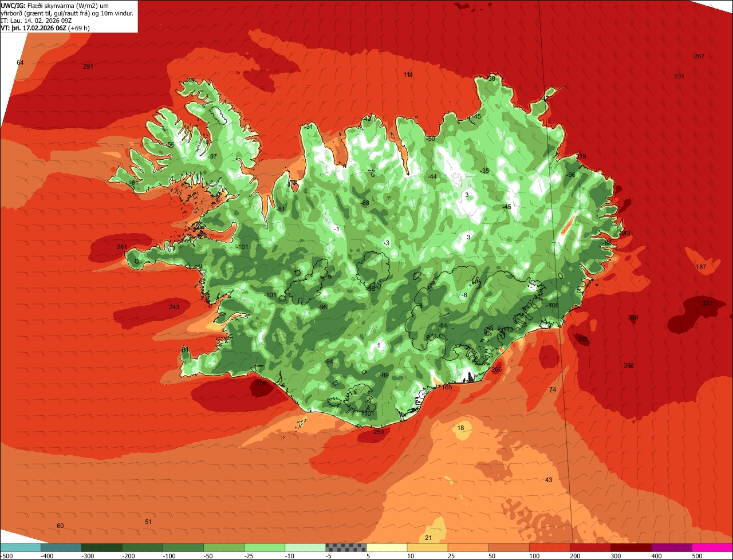The image size is (733, 560).
Task: Click map value '243' west of Iceland
Action: point(174,307)
